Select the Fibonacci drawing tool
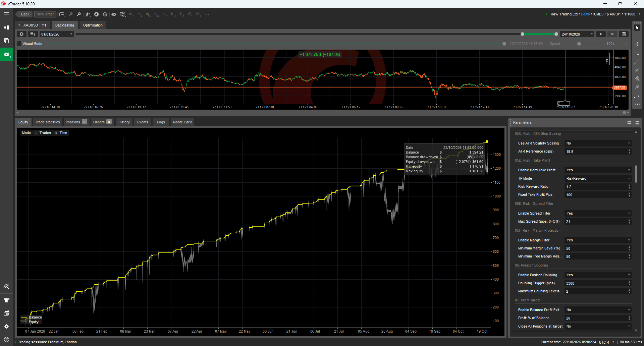Screen dimensions: 644x346 click(637, 96)
